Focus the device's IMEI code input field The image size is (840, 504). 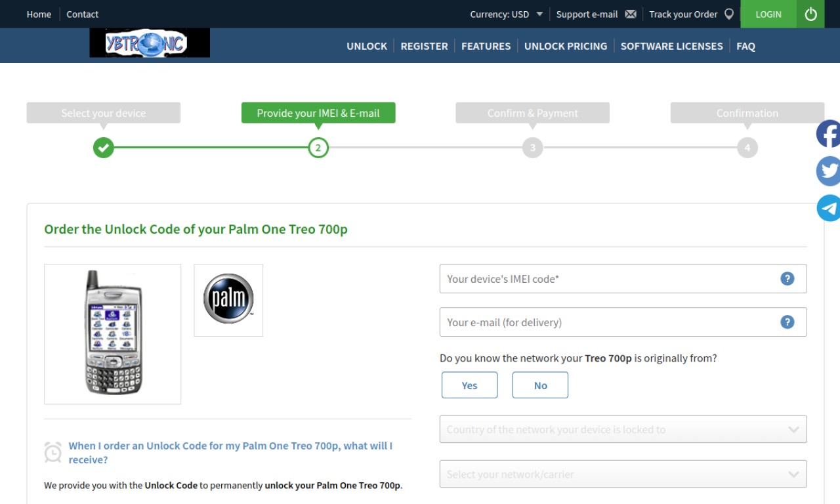(x=623, y=279)
